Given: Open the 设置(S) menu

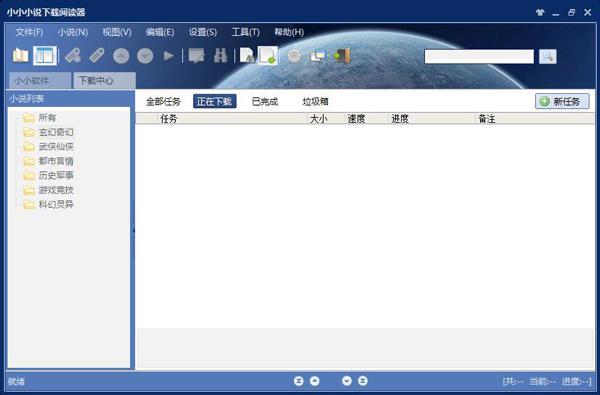Looking at the screenshot, I should click(203, 33).
